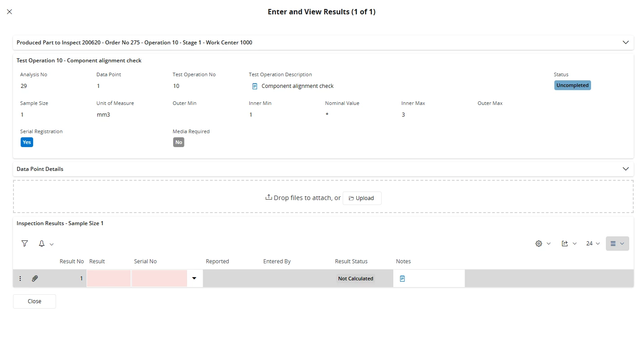Open the export dropdown
The image size is (644, 353).
(x=569, y=244)
